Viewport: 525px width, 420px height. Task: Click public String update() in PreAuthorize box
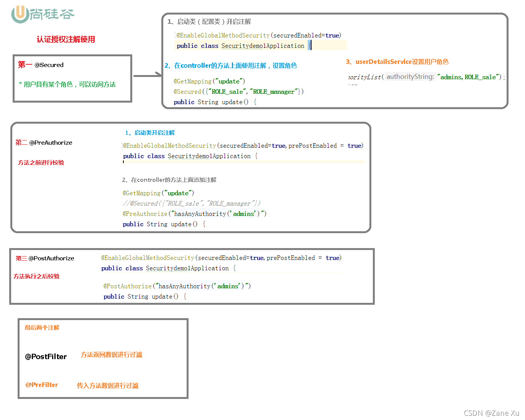pos(164,224)
